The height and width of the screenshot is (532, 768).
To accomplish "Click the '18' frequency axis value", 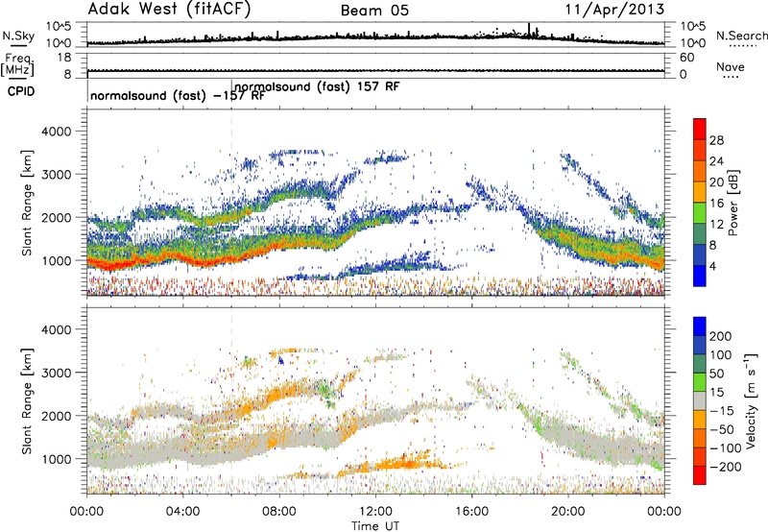I will click(63, 58).
